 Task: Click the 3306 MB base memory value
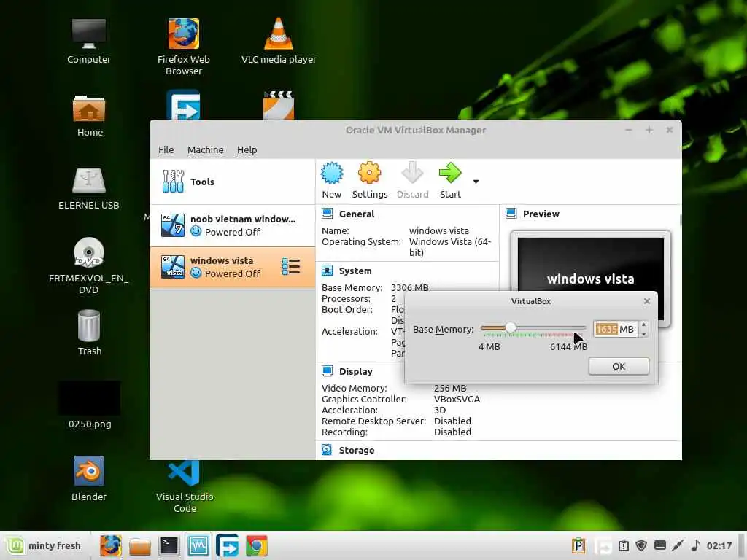pos(409,287)
